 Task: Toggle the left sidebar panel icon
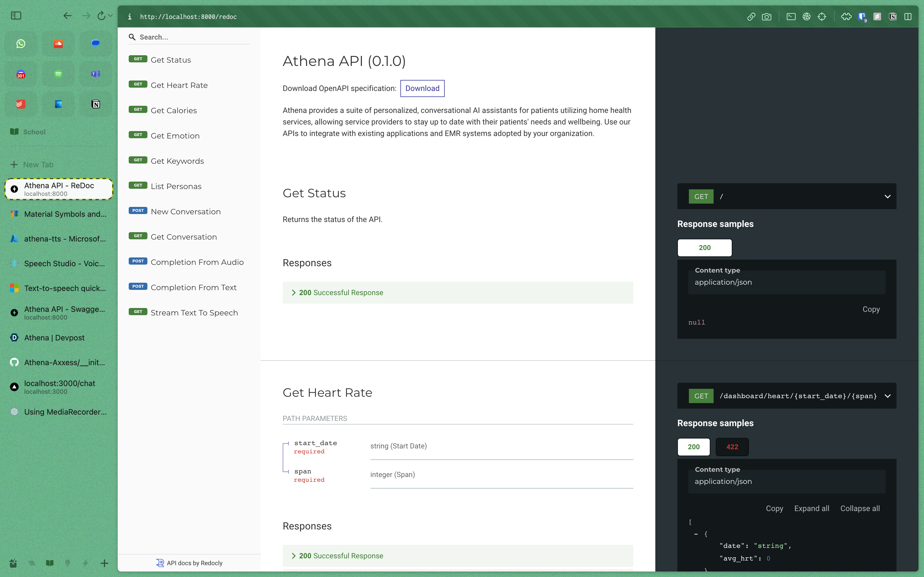click(x=16, y=16)
